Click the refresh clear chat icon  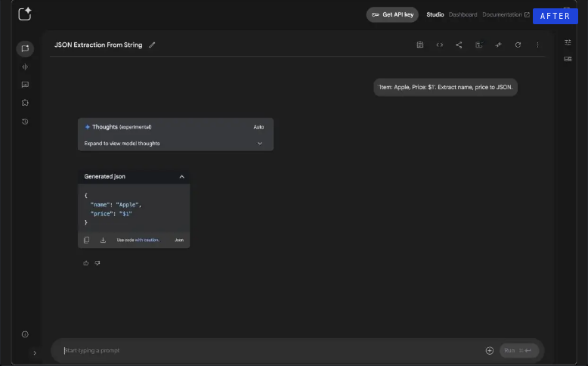[518, 45]
